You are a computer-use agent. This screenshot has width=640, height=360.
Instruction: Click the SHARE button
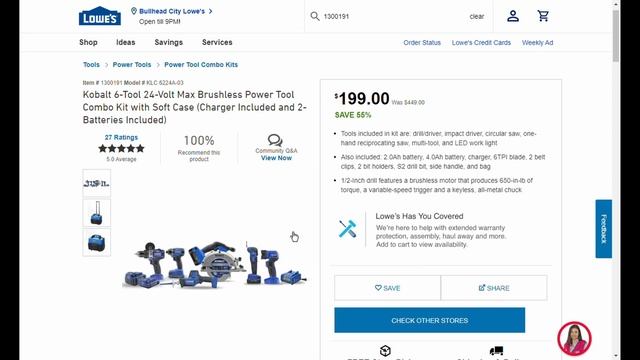494,288
